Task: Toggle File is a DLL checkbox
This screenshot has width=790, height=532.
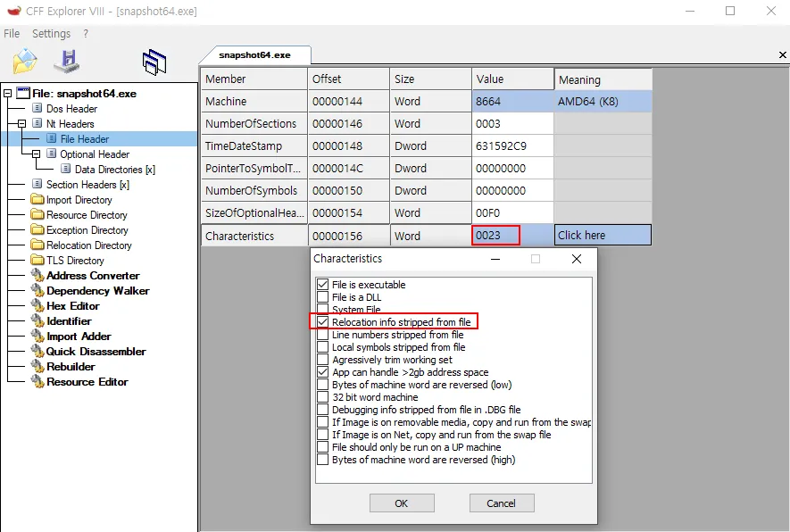Action: pyautogui.click(x=323, y=297)
